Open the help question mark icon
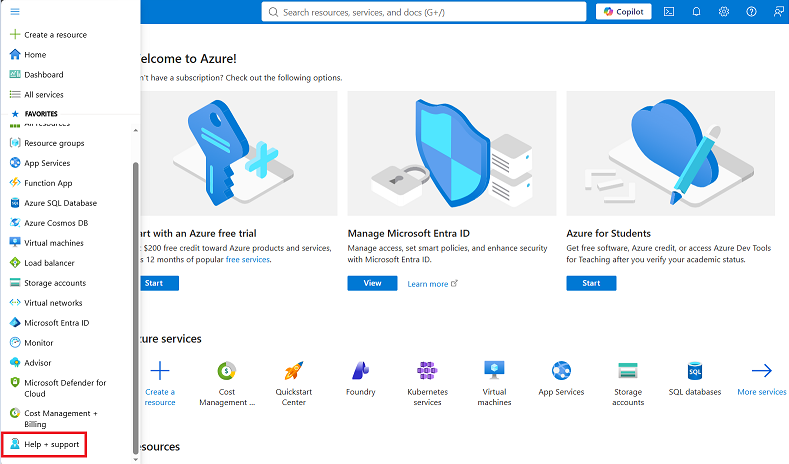The height and width of the screenshot is (464, 789). click(751, 12)
